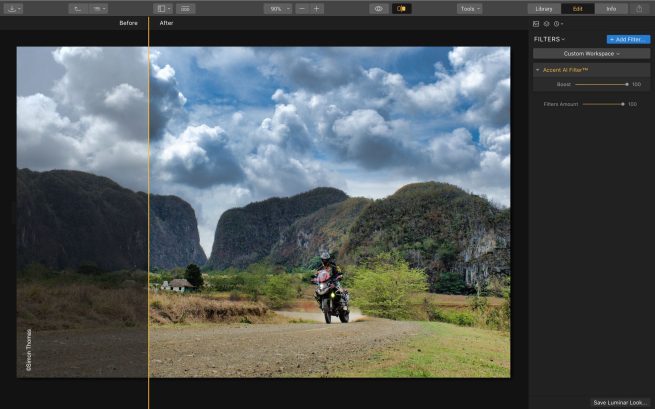The height and width of the screenshot is (409, 655).
Task: Open the 90% zoom level dropdown
Action: pyautogui.click(x=277, y=8)
